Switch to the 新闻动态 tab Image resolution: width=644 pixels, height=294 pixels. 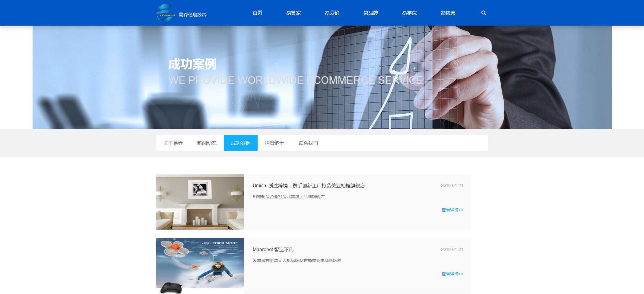pos(207,143)
